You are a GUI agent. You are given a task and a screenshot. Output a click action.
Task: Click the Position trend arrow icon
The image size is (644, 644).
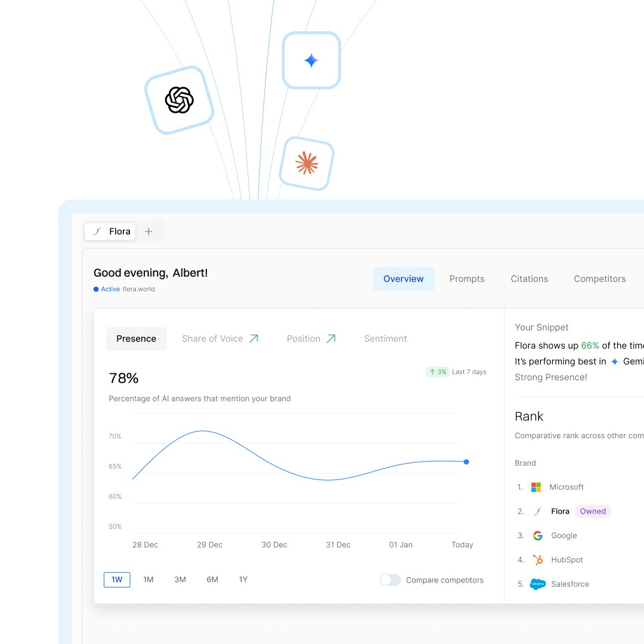click(x=331, y=339)
